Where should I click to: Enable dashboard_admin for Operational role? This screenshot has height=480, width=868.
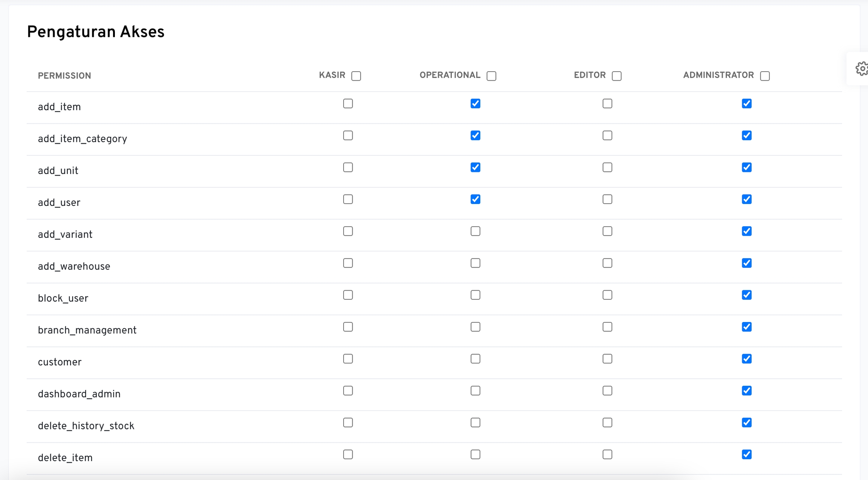coord(475,391)
